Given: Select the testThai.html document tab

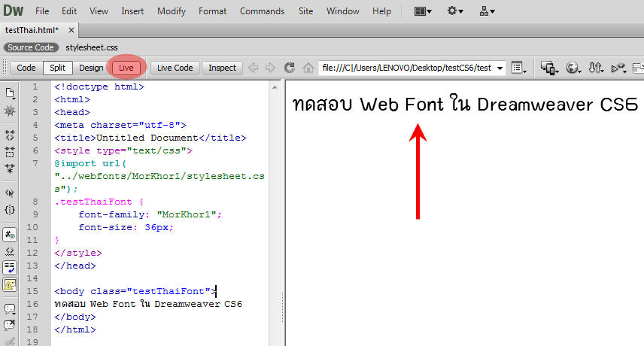Looking at the screenshot, I should point(32,30).
